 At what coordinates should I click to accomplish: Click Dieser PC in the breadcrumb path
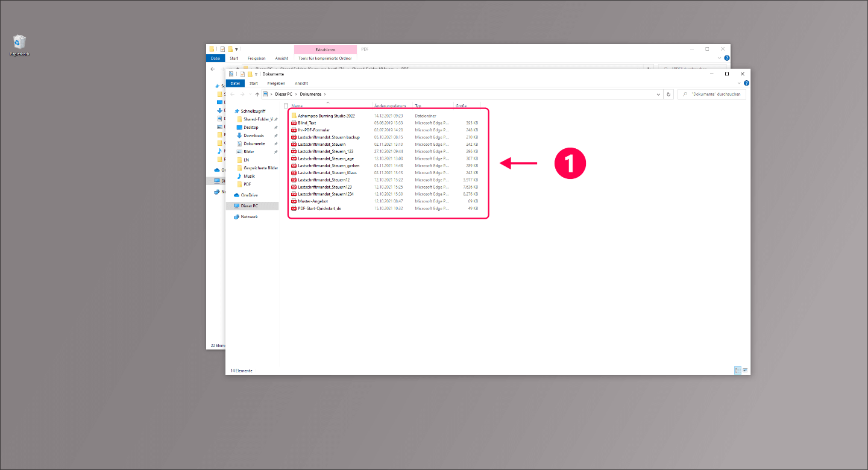coord(283,94)
